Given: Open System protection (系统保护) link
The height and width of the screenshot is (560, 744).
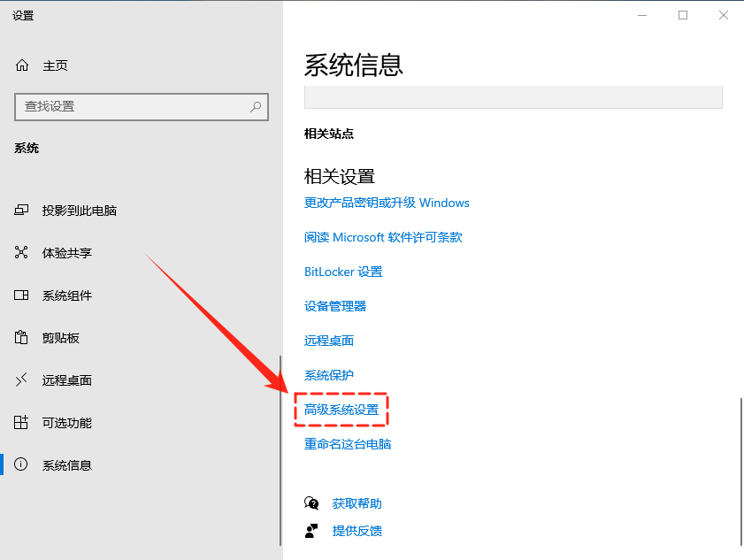Looking at the screenshot, I should (x=329, y=375).
